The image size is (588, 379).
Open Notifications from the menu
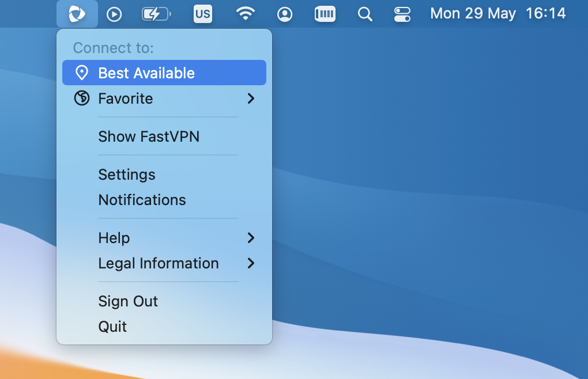(164, 200)
